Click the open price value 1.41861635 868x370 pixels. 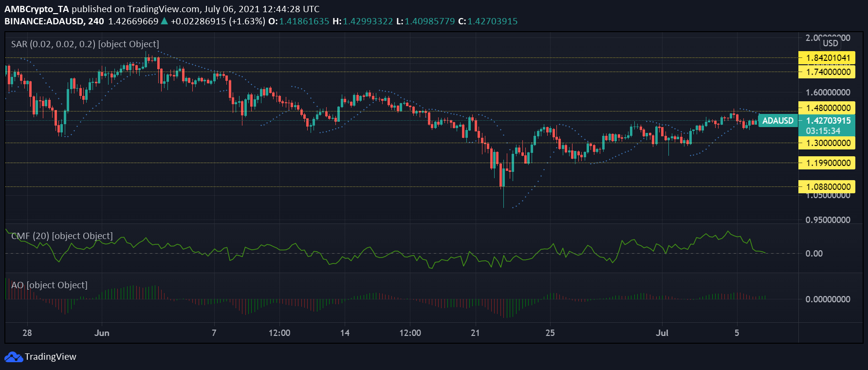[304, 21]
